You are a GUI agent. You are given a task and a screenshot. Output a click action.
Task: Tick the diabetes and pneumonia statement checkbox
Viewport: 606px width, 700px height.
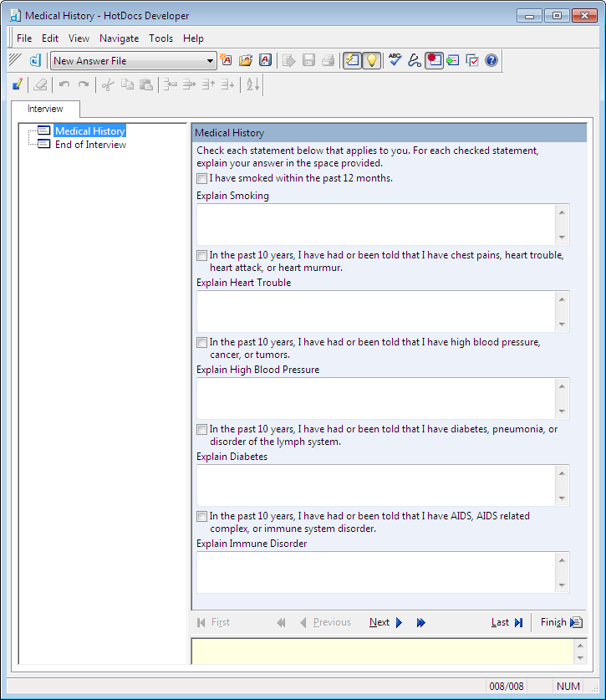(201, 429)
